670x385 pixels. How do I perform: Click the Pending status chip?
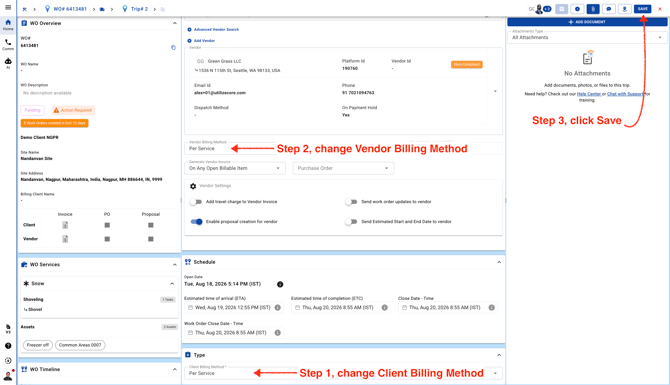(32, 110)
